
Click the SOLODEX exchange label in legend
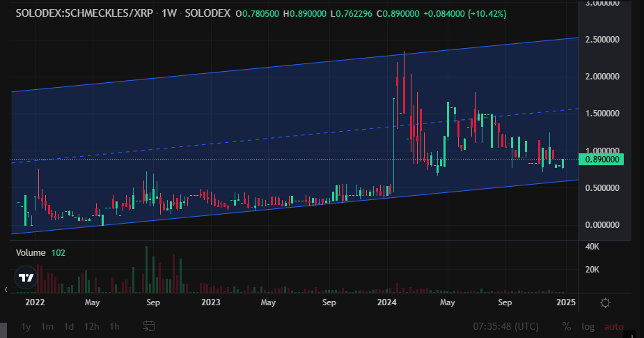click(x=207, y=13)
